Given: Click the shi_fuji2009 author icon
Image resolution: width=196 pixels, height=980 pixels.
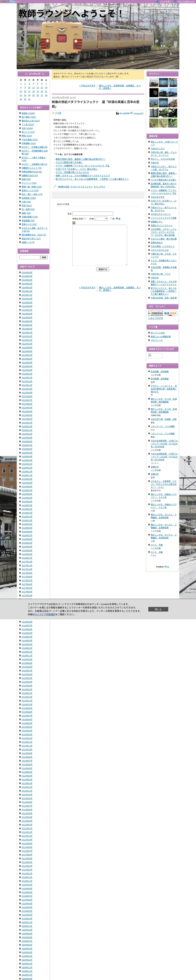Looking at the screenshot, I should point(117,113).
